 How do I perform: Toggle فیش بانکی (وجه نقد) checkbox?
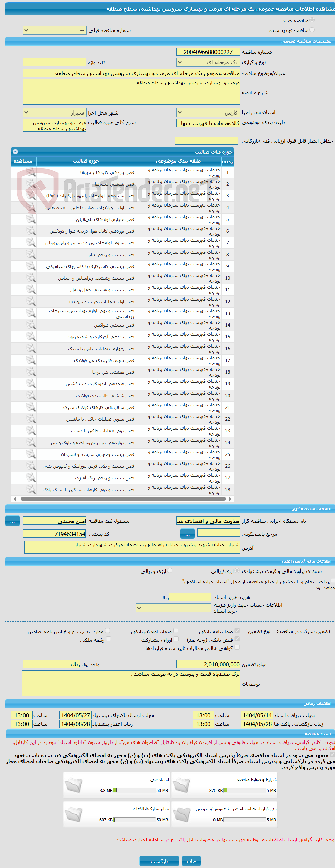tap(237, 639)
